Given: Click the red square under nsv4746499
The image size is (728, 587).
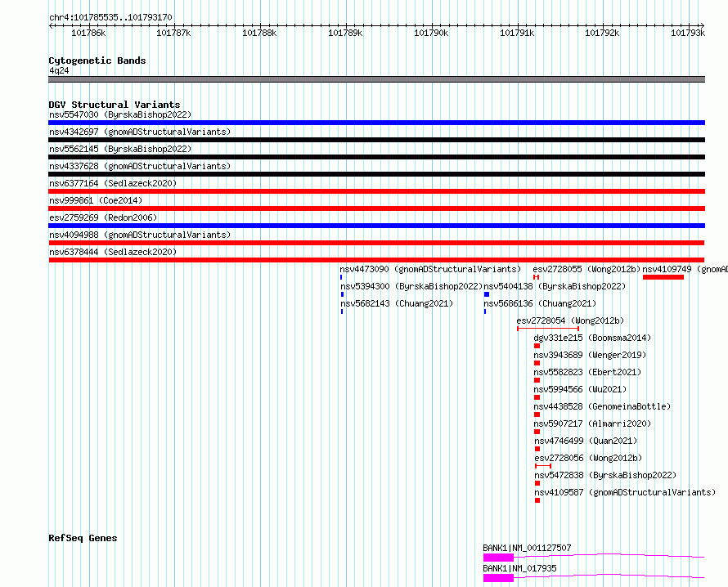Looking at the screenshot, I should [x=537, y=449].
